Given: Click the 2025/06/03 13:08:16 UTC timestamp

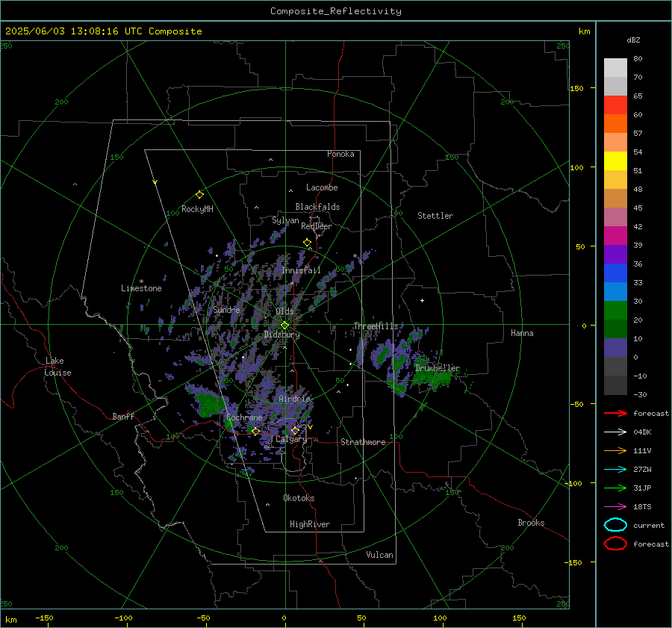Looking at the screenshot, I should point(74,31).
